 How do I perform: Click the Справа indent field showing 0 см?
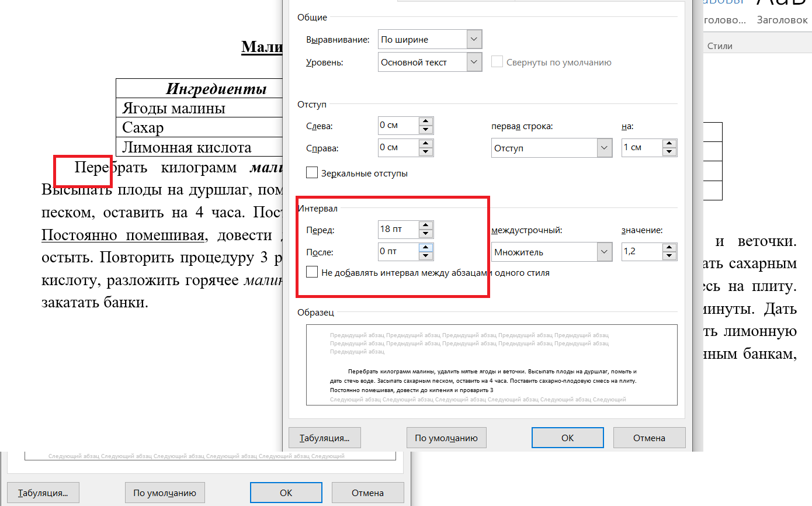click(x=398, y=148)
